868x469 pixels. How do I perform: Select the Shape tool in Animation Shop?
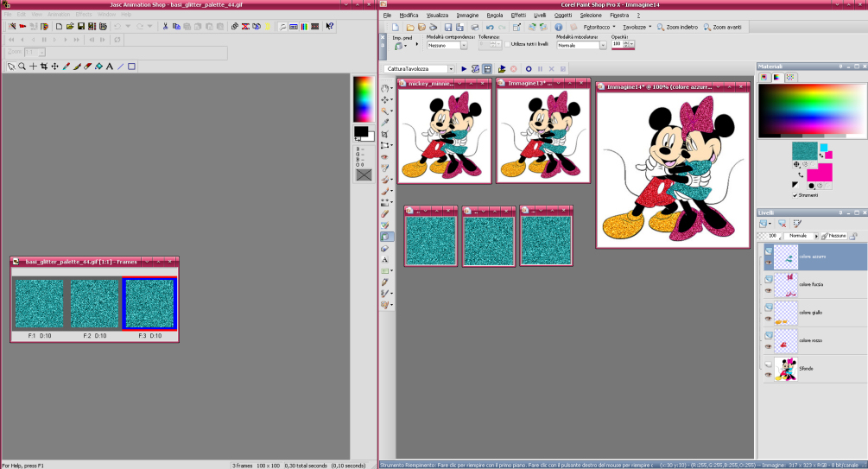coord(132,67)
